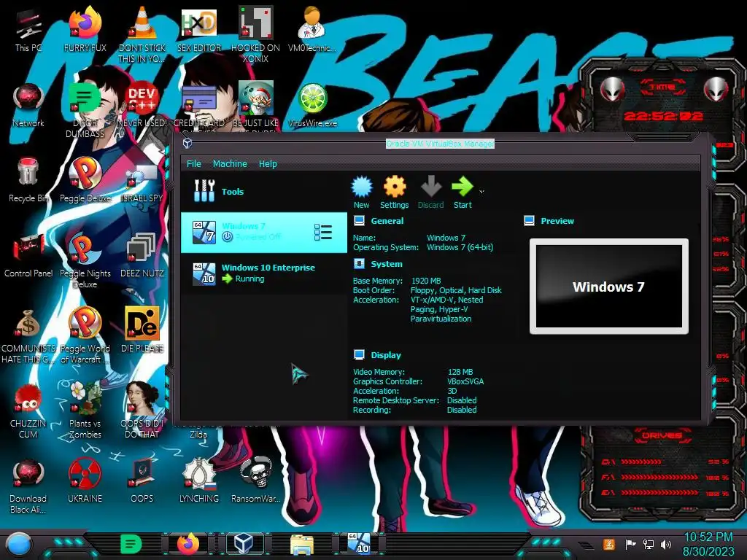The height and width of the screenshot is (560, 747).
Task: Open the VirusWire.exe lime icon
Action: [x=312, y=105]
